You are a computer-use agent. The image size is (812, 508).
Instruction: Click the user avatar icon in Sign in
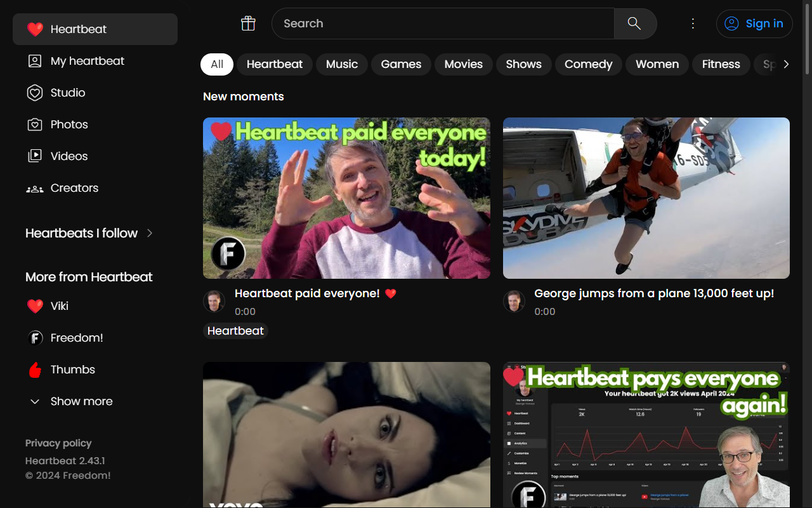[x=731, y=23]
